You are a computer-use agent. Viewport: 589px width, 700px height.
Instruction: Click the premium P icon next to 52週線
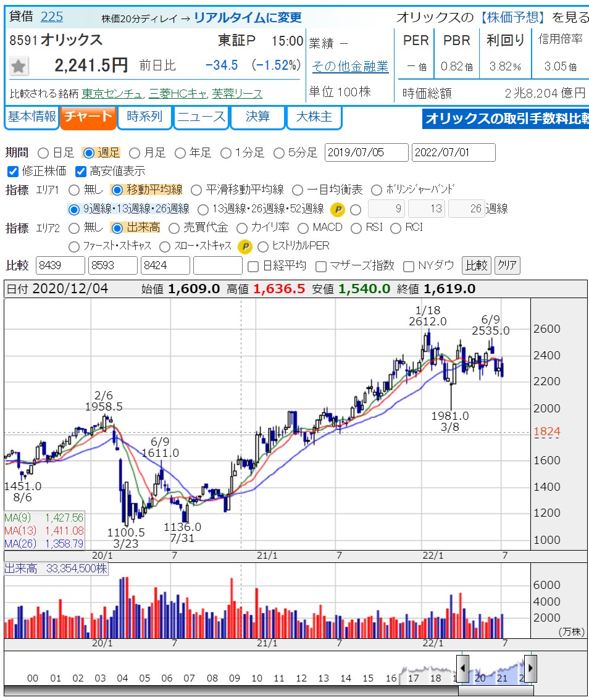(336, 209)
